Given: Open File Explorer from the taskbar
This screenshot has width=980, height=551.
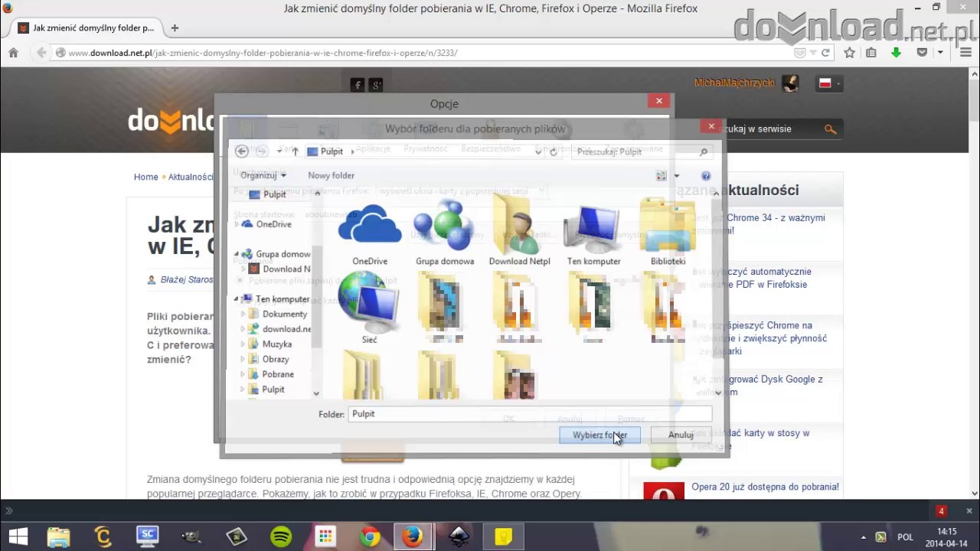Looking at the screenshot, I should [x=59, y=536].
